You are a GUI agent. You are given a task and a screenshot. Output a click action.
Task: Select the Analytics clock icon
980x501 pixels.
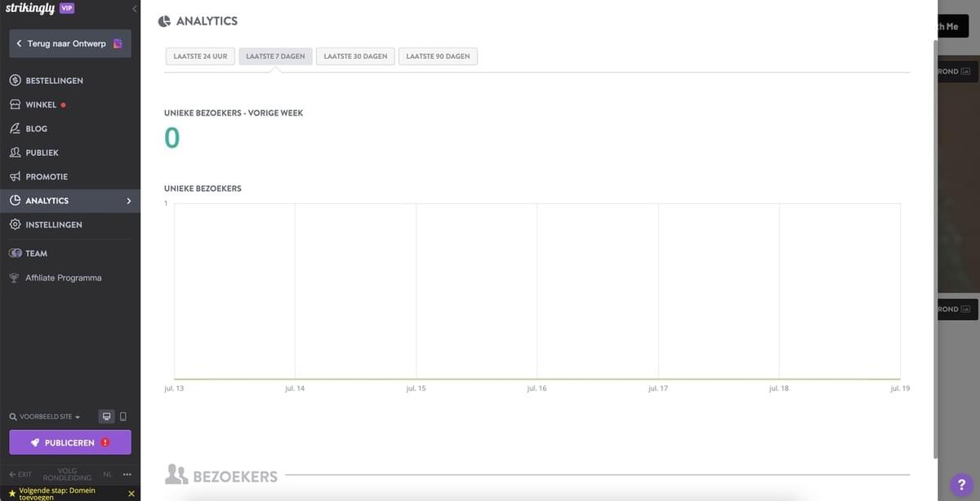pos(14,200)
